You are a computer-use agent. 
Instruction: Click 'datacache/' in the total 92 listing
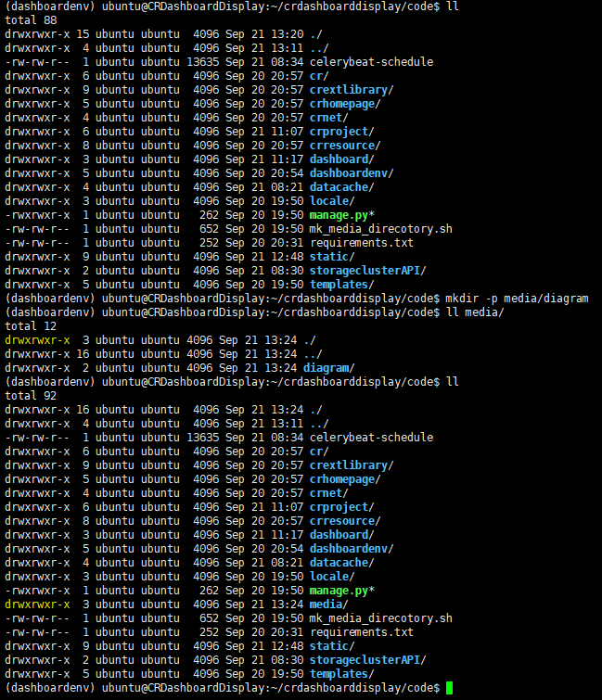coord(341,562)
